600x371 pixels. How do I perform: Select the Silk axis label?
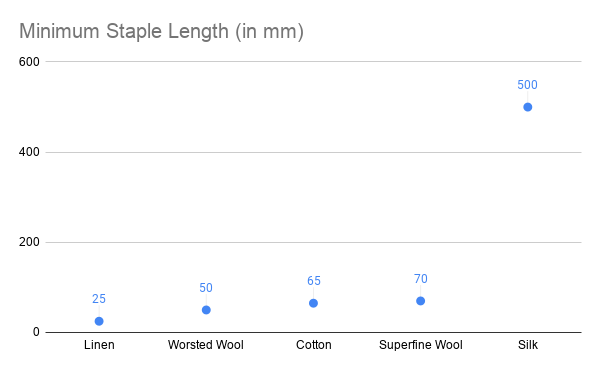tap(528, 345)
